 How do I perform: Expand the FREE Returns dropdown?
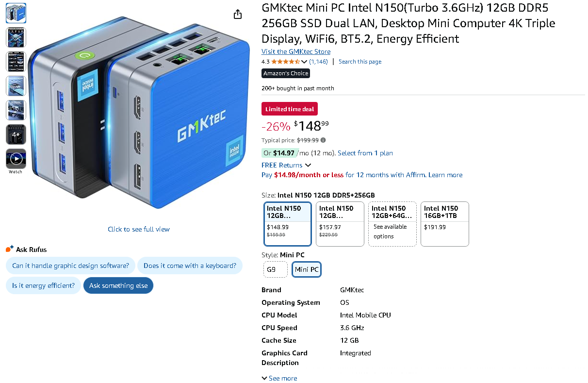(x=286, y=165)
